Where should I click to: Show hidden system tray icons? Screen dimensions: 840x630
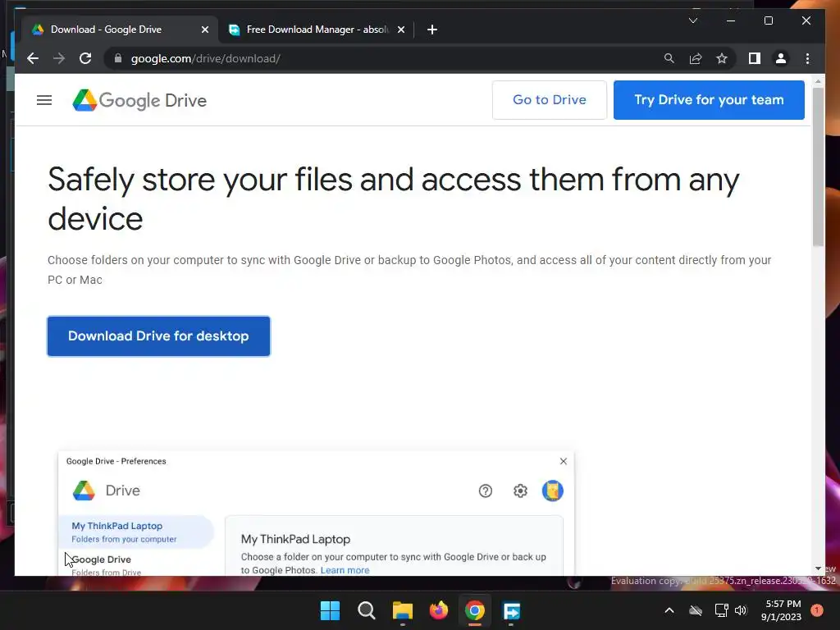click(669, 610)
